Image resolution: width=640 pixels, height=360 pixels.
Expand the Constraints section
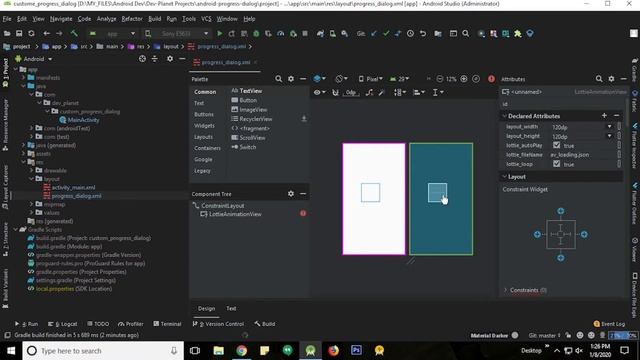[506, 290]
